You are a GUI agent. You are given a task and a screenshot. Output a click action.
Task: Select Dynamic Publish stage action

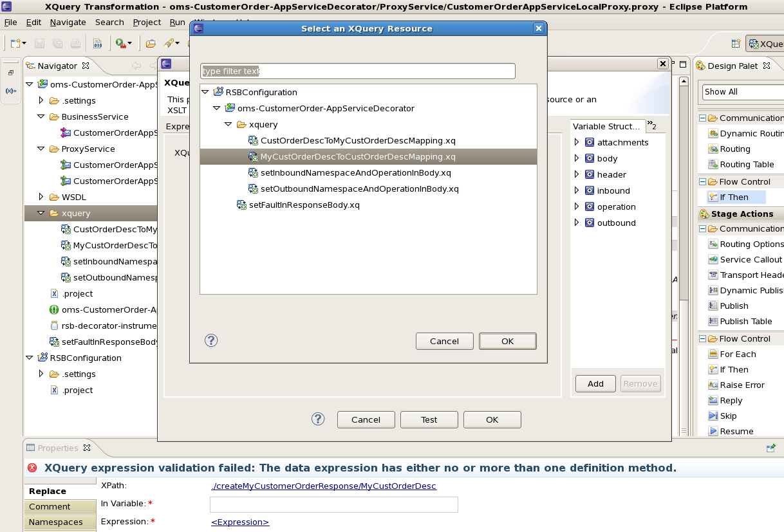tap(746, 290)
